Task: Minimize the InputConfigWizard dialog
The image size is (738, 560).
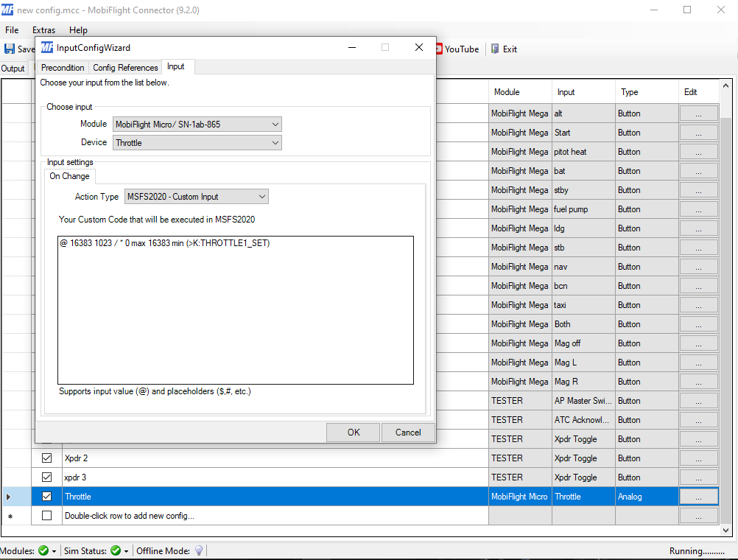Action: click(352, 47)
